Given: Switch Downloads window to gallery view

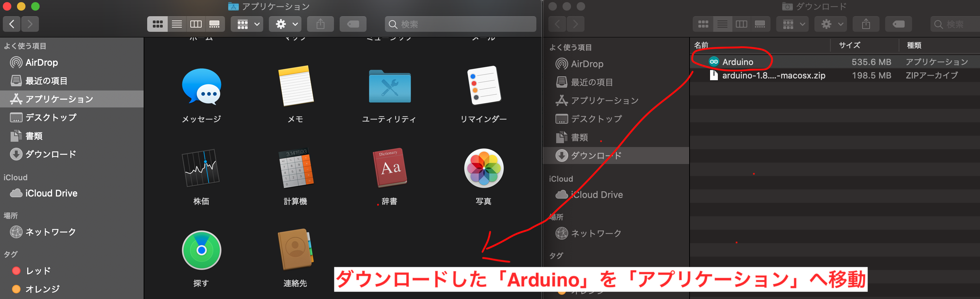Looking at the screenshot, I should 760,24.
